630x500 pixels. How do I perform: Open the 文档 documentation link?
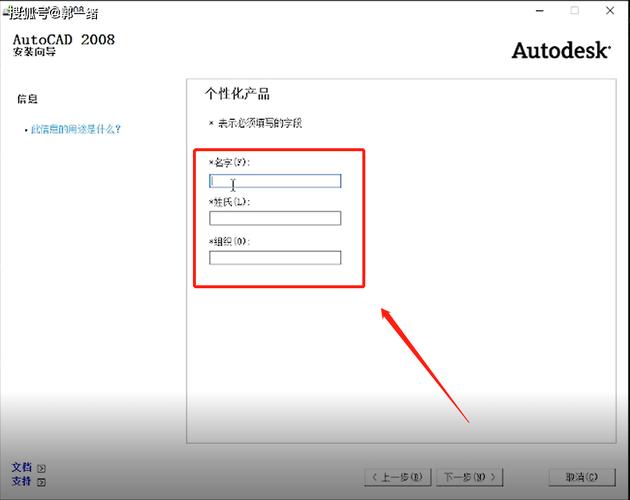tap(22, 467)
